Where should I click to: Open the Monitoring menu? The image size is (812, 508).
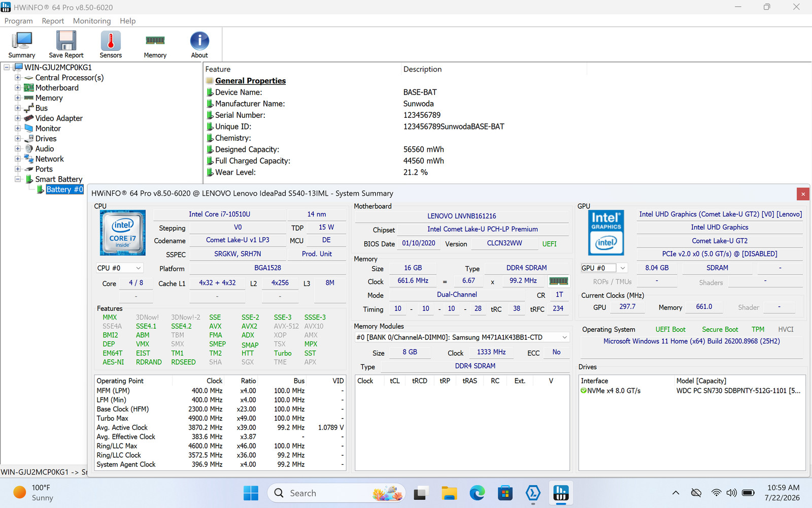click(92, 21)
